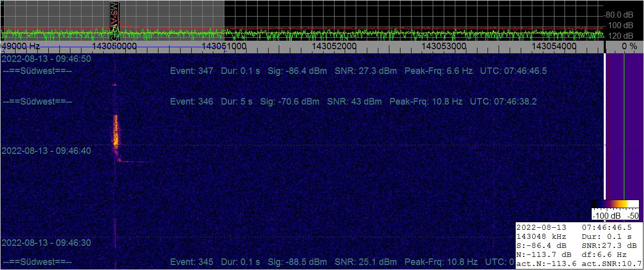The width and height of the screenshot is (644, 270).
Task: Click df:6.6 Hz in the info box
Action: 604,254
